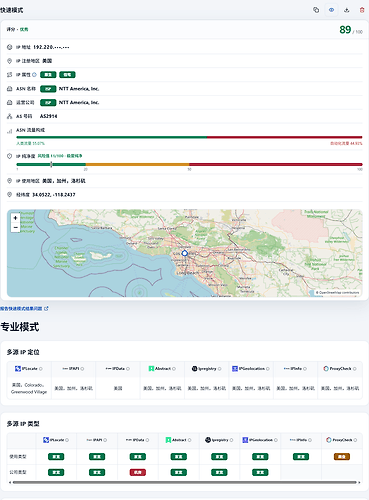
Task: Click info icon beside IPData in 定位 table
Action: click(x=128, y=369)
